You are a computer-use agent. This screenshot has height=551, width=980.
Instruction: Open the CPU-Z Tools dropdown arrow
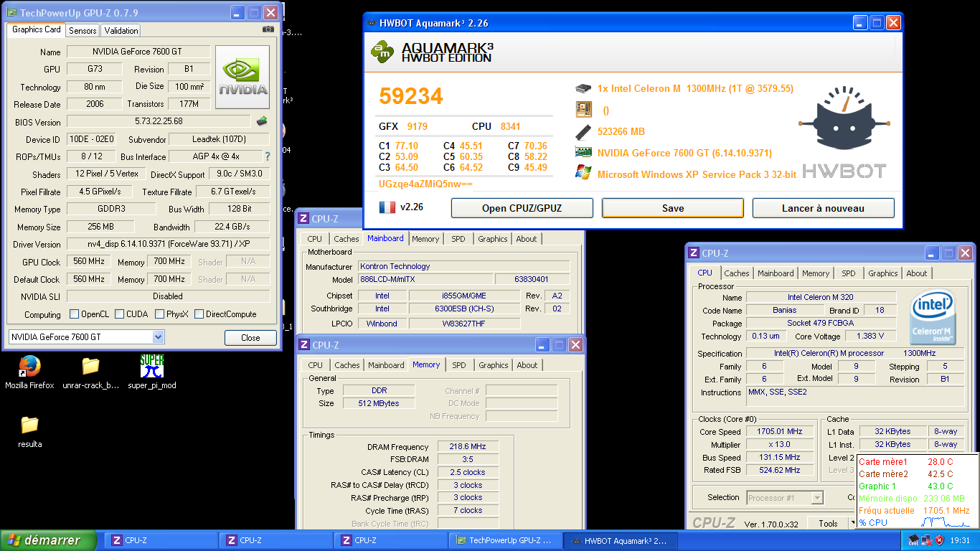click(x=853, y=524)
